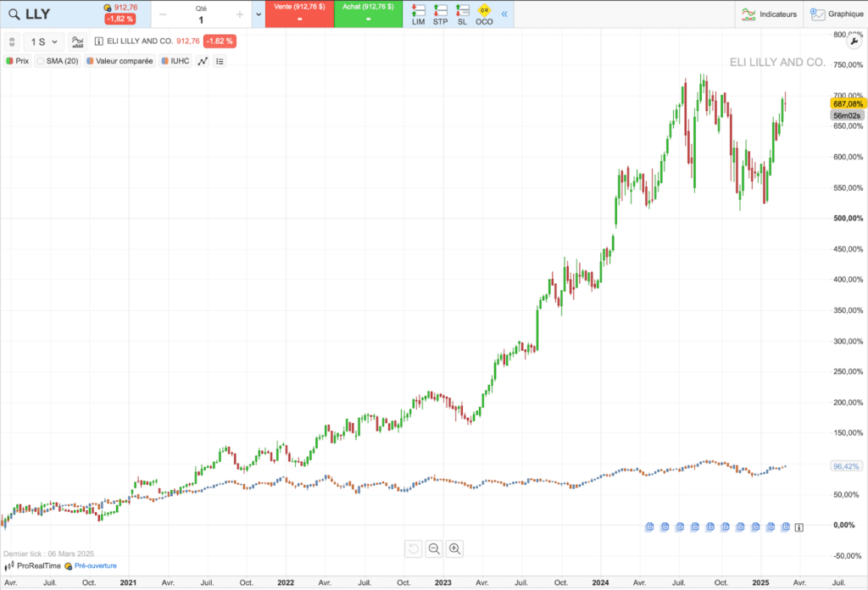Click the ELI LILLY AND CO. header name
Viewport: 868px width, 590px height.
point(140,42)
